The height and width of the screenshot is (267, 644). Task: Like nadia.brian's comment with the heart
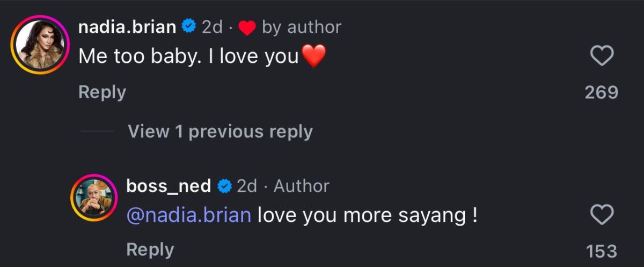(602, 56)
